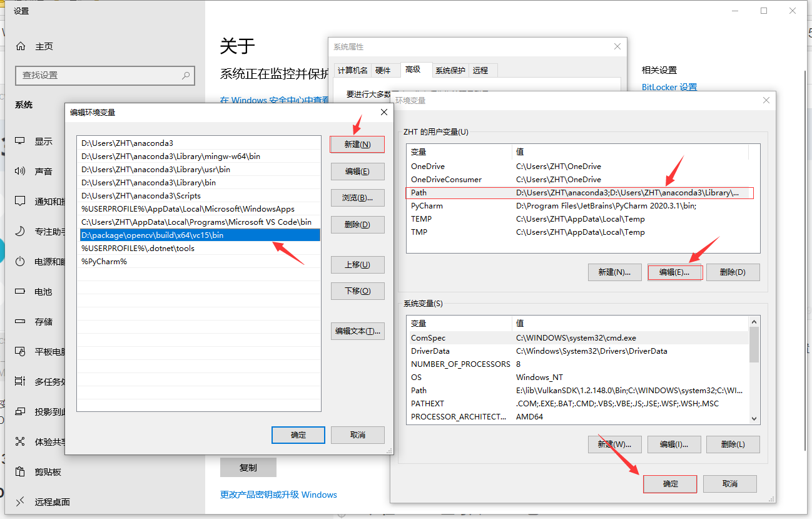Click 上移(U) to move entry up
Viewport: 812px width, 519px height.
357,265
